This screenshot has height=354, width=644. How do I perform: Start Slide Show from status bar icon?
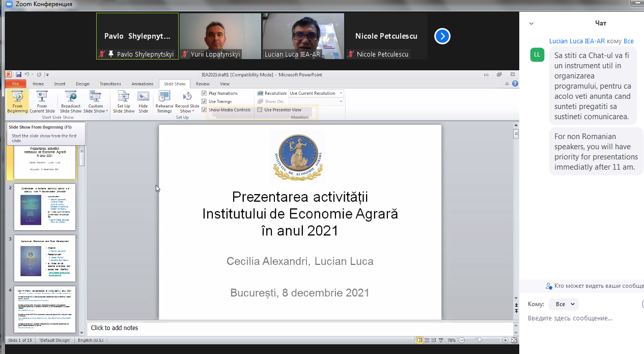click(442, 340)
